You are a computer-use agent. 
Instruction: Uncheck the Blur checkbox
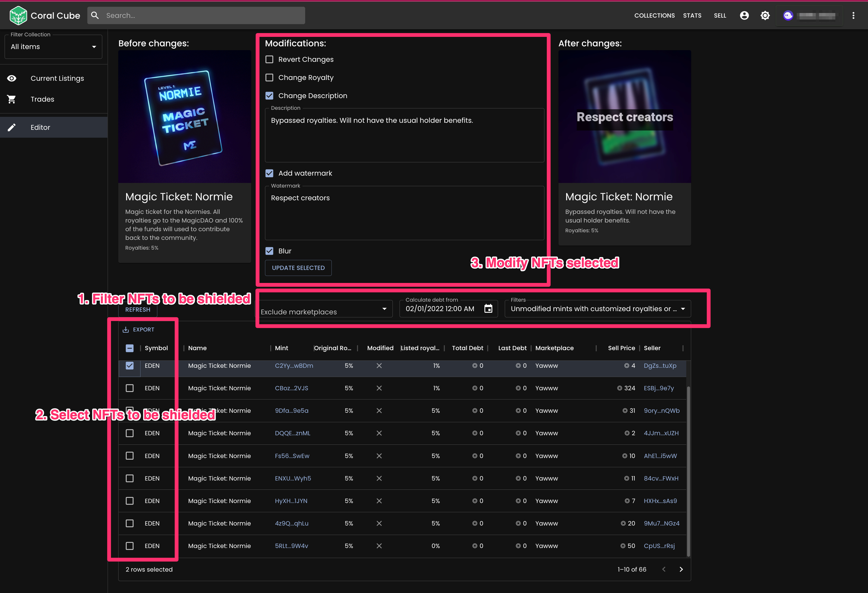(269, 251)
